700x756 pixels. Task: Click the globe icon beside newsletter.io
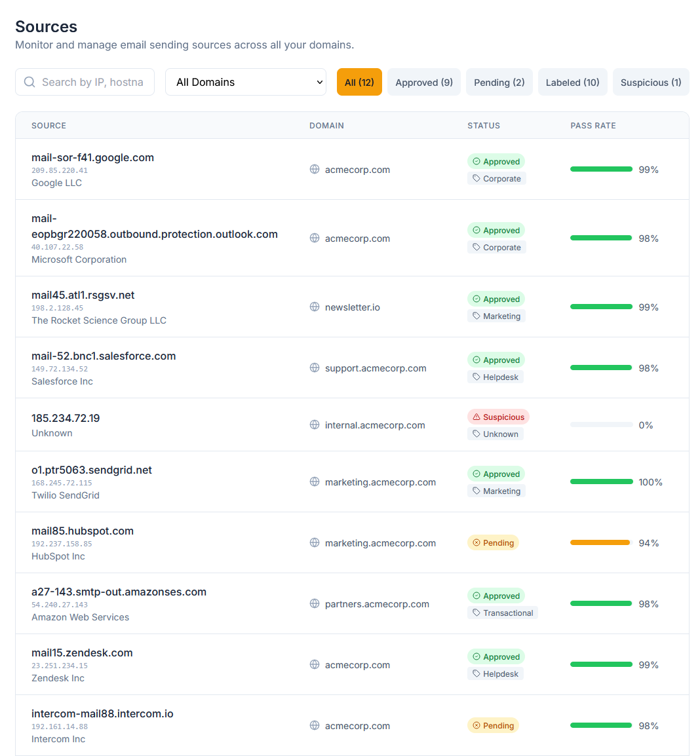314,307
